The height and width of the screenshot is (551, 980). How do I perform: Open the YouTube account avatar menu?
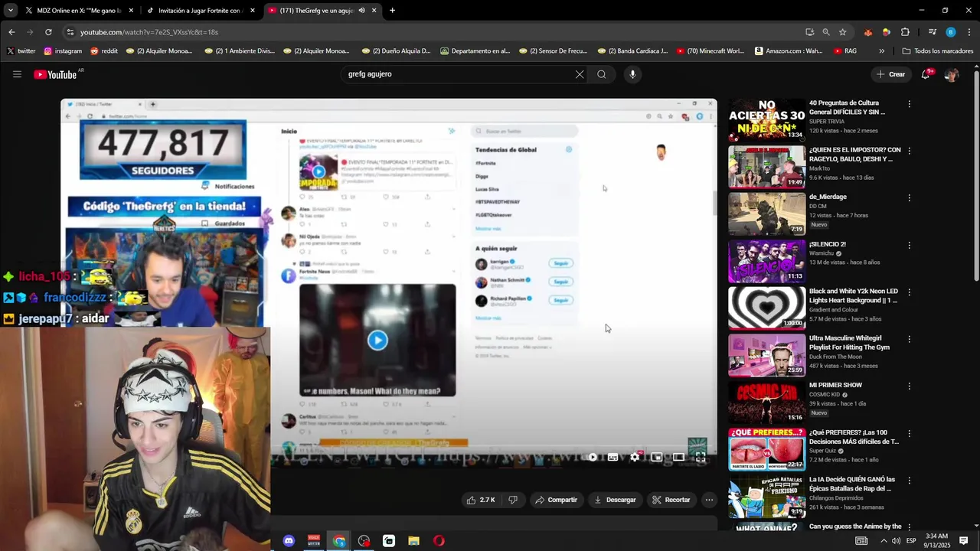click(952, 74)
